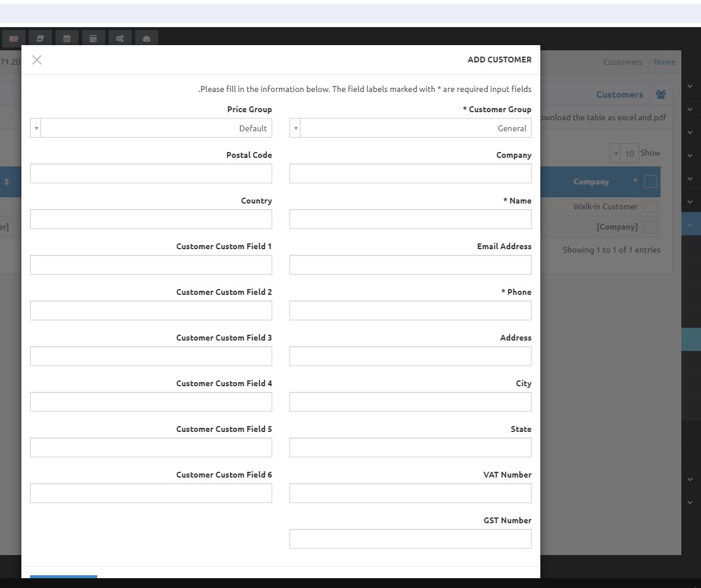Open the calendar icon in top toolbar

coord(66,39)
